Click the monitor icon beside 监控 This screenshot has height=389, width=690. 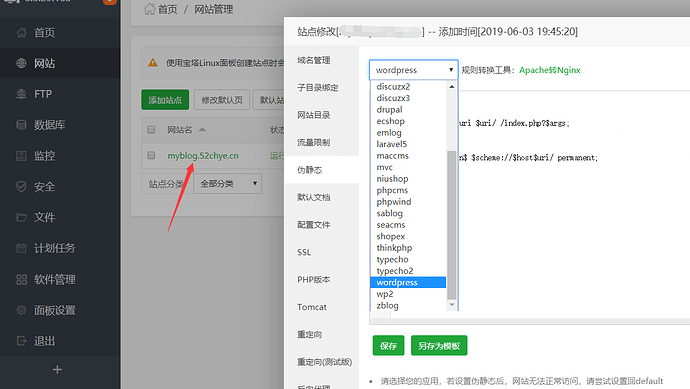click(x=22, y=156)
